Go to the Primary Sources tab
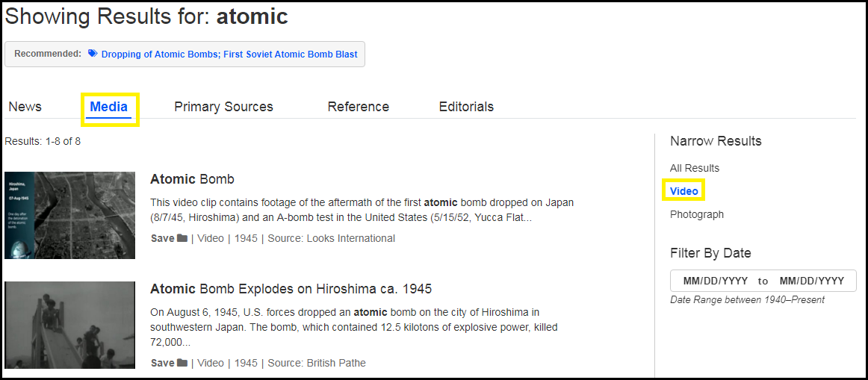868x380 pixels. tap(223, 107)
